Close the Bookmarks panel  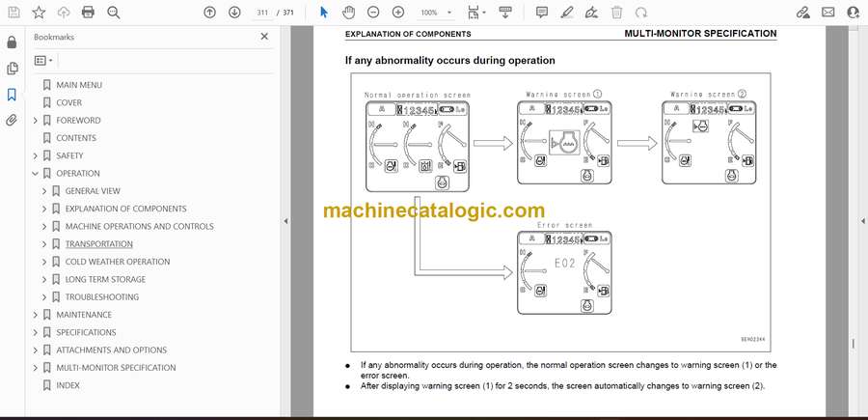click(x=264, y=37)
